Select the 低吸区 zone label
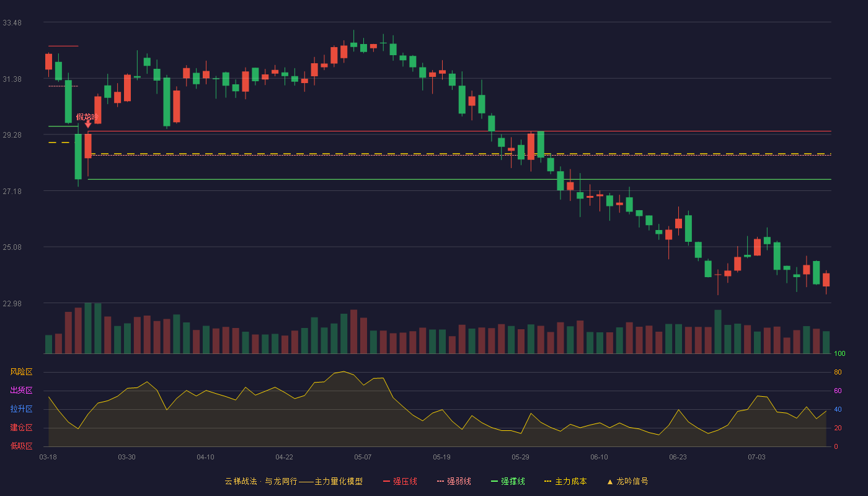This screenshot has width=868, height=496. coord(21,446)
